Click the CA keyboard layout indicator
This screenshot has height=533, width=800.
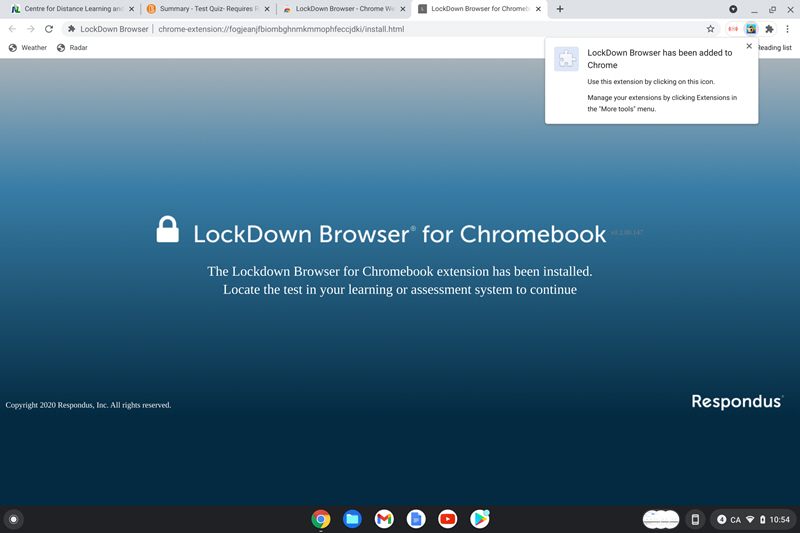click(x=735, y=520)
